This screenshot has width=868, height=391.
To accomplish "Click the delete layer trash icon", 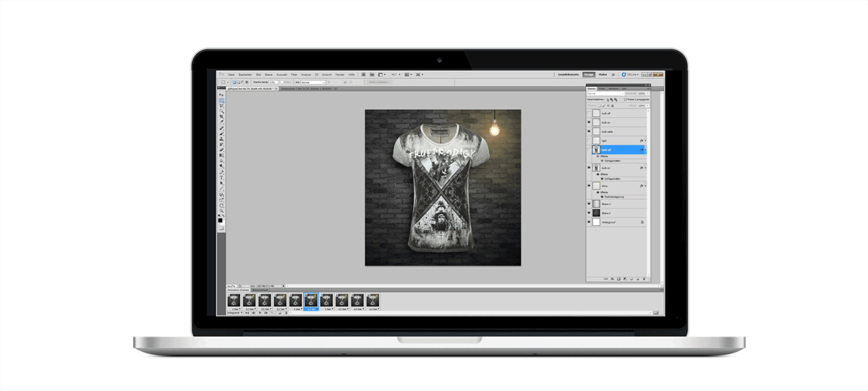I will pos(644,279).
